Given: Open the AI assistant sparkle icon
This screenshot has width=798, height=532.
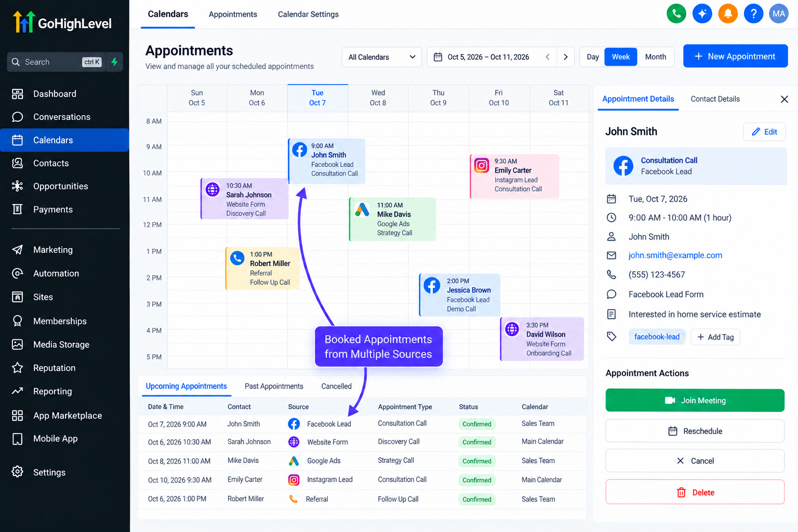Looking at the screenshot, I should click(702, 14).
